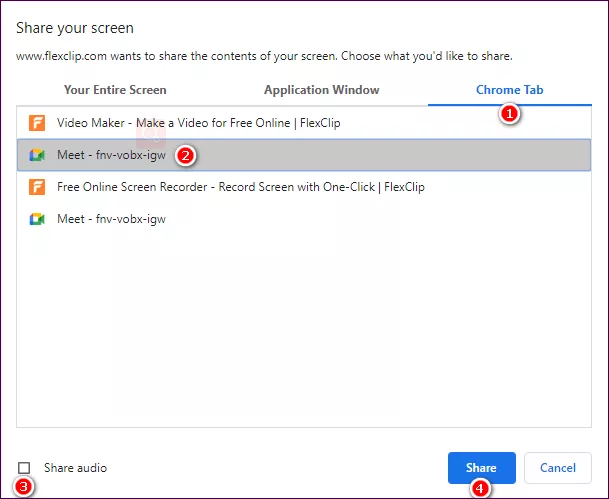Screen dimensions: 609x499
Task: Select 'Video Maker - Make a Video for Free Online | FlexClip'
Action: 304,123
